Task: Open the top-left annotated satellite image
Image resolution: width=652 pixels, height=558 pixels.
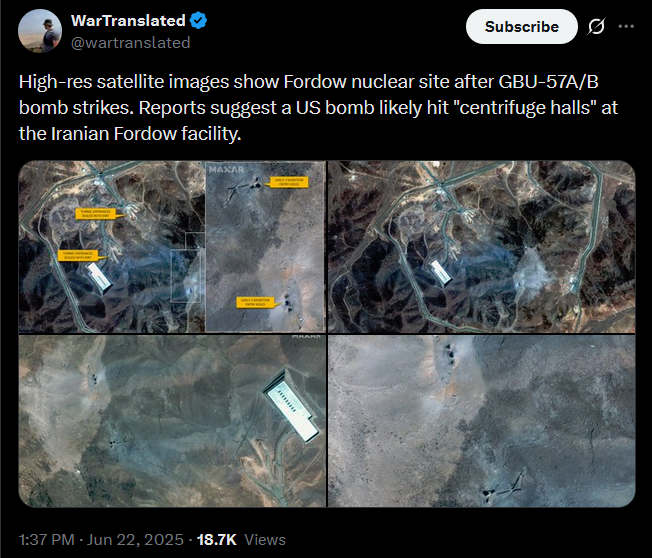Action: [x=172, y=247]
